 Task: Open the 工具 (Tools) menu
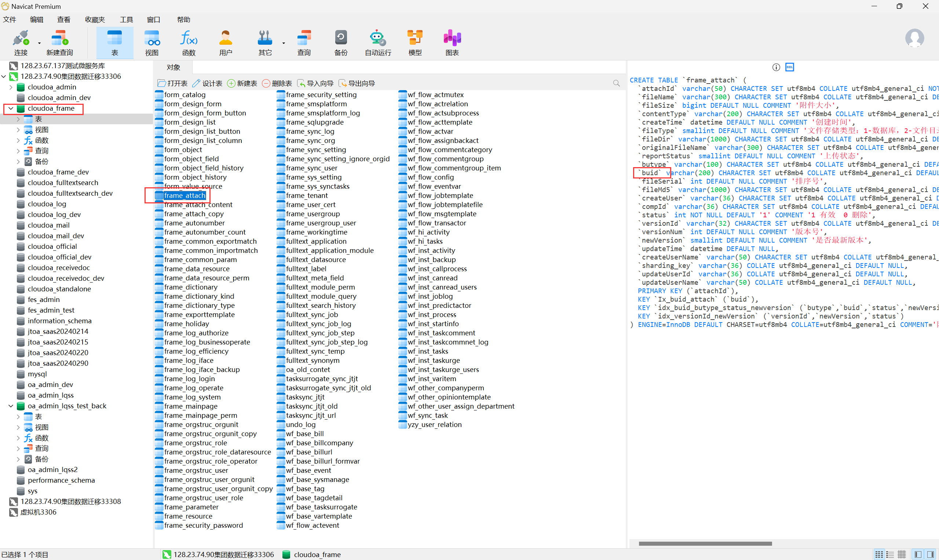[x=126, y=20]
